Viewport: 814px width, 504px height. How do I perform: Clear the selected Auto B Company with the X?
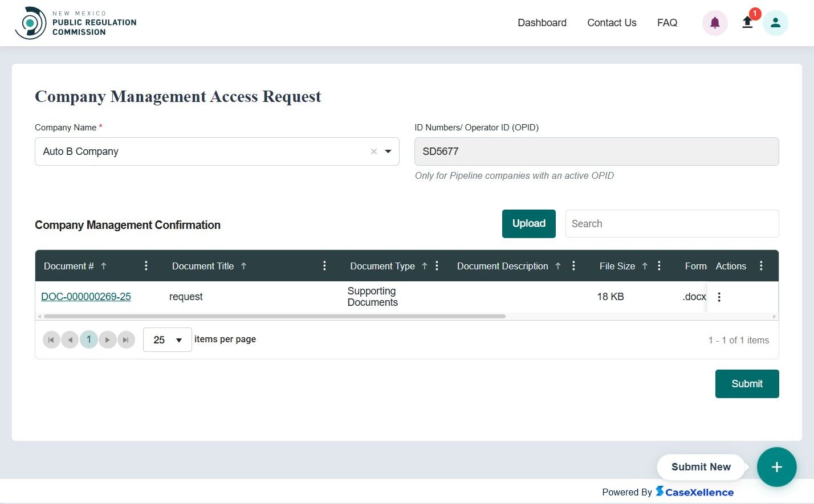click(374, 151)
